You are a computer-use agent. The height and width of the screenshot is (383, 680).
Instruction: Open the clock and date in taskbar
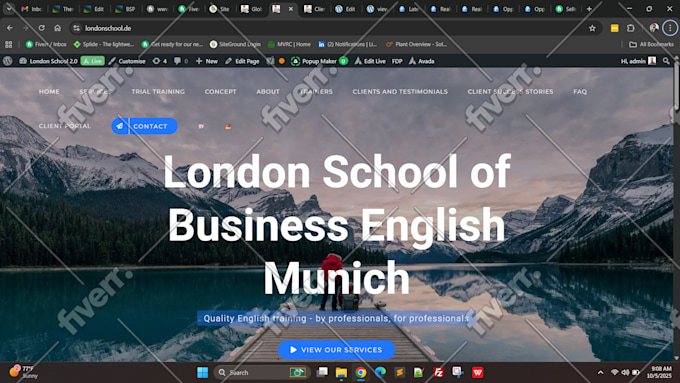click(658, 372)
